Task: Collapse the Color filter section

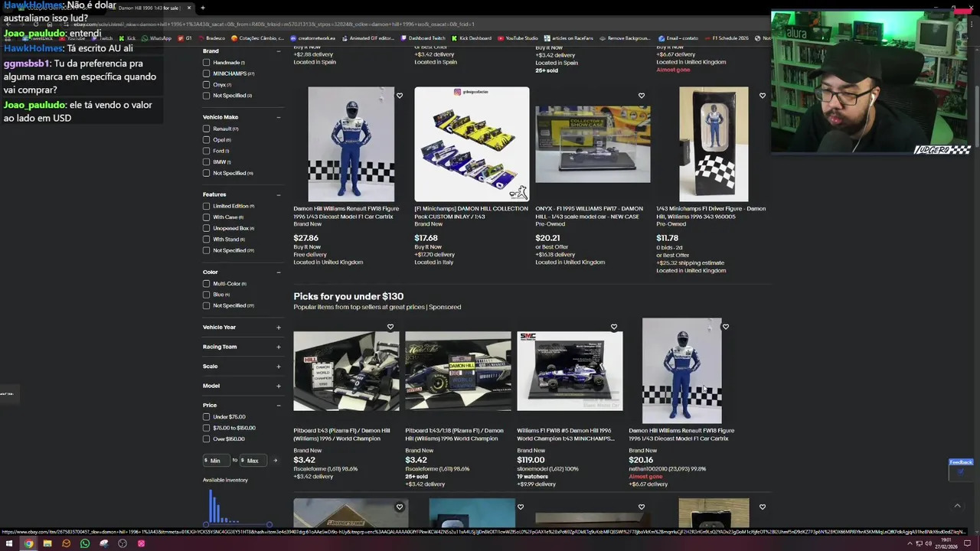Action: point(278,272)
